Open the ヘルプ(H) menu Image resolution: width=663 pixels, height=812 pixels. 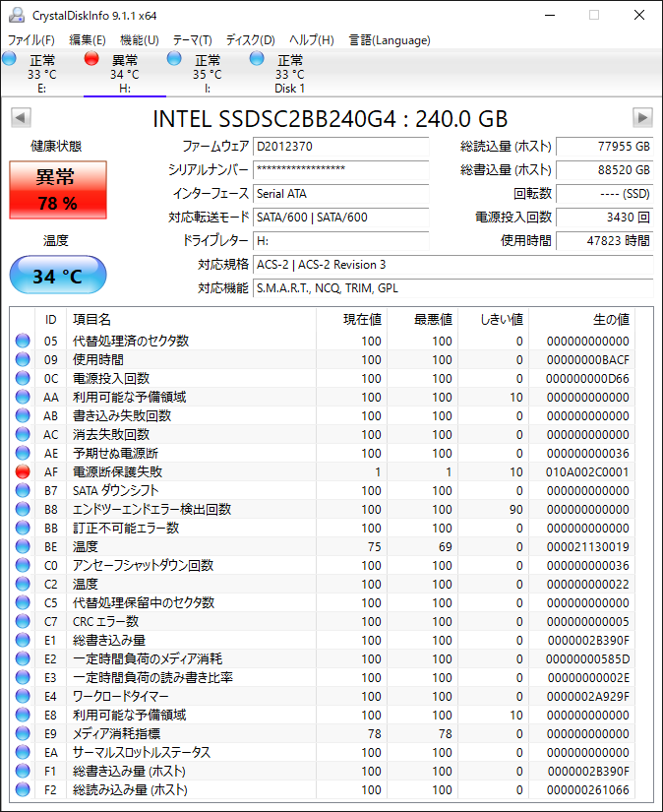pos(311,40)
